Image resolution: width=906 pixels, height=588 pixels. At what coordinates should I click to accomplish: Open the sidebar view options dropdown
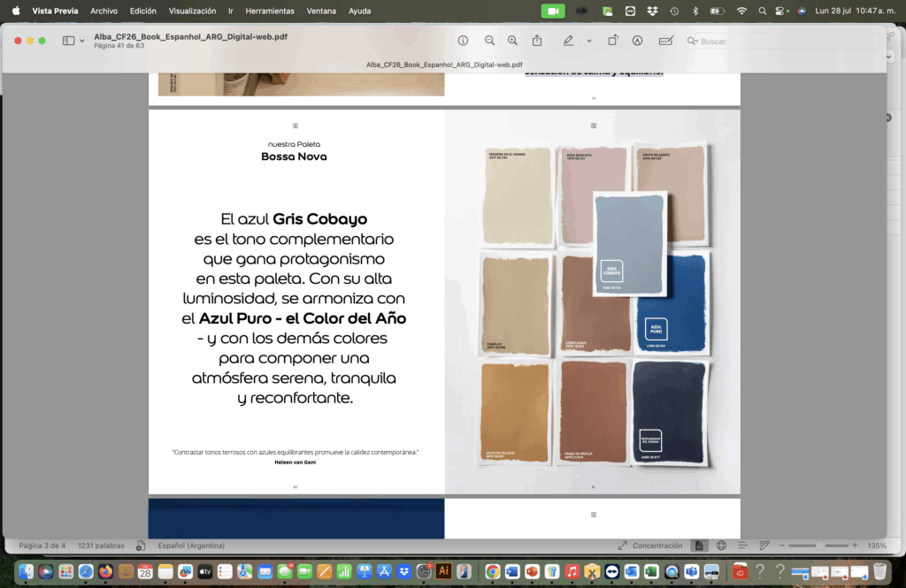pyautogui.click(x=82, y=41)
